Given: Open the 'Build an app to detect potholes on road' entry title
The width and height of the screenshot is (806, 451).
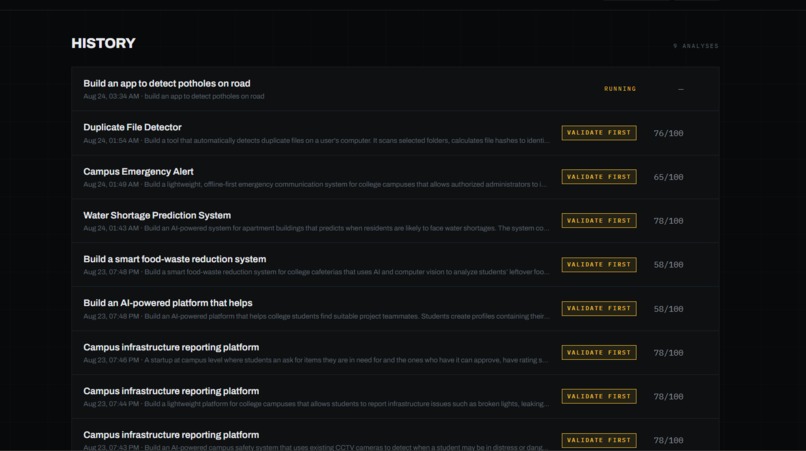Looking at the screenshot, I should pos(167,83).
